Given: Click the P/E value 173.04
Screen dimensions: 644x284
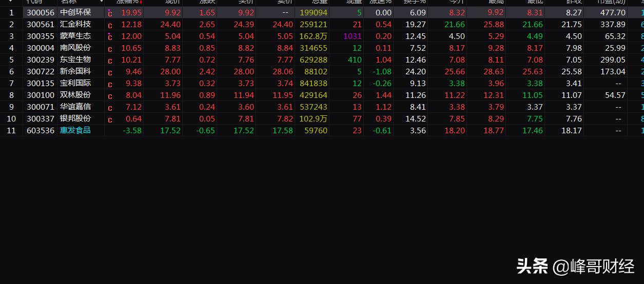Looking at the screenshot, I should [x=613, y=71].
